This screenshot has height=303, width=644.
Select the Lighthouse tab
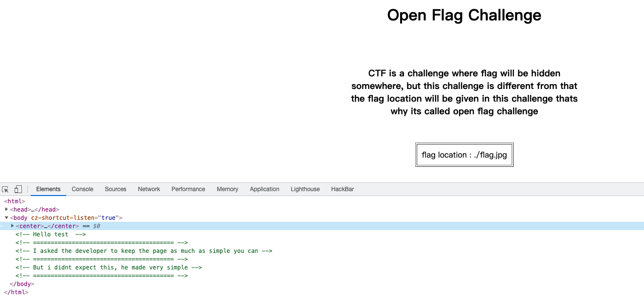pyautogui.click(x=305, y=189)
